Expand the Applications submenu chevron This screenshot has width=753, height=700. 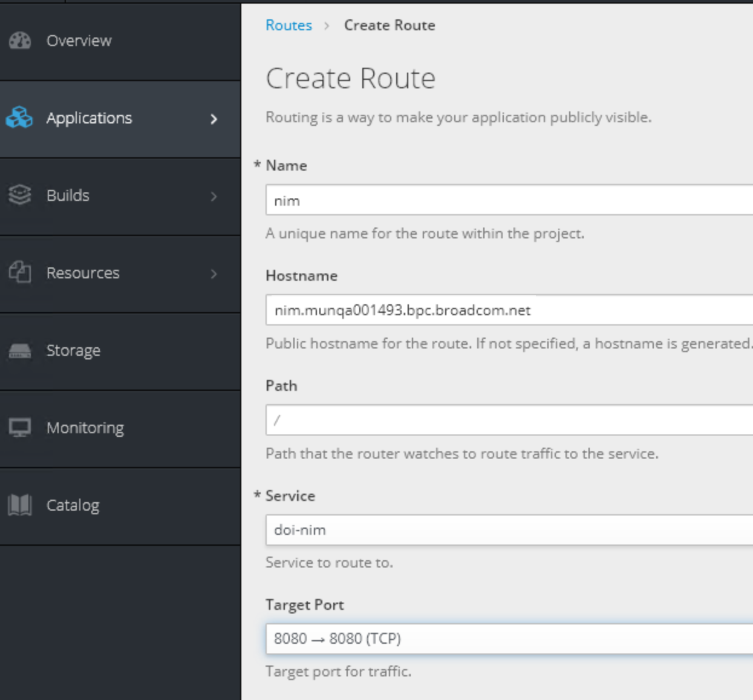[214, 119]
